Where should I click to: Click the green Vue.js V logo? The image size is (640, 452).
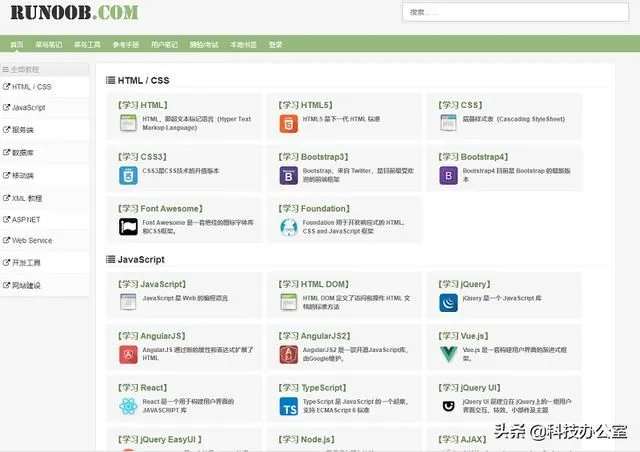click(449, 354)
